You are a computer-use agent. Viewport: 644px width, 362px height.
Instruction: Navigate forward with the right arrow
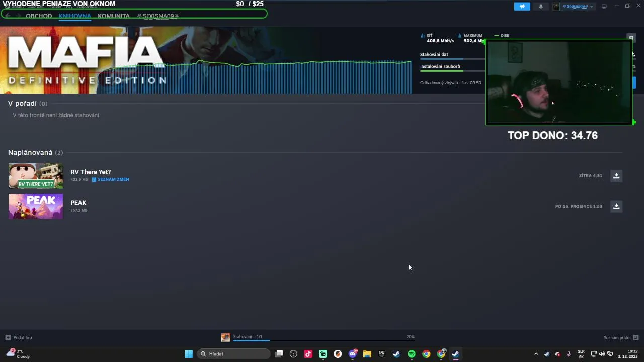click(18, 16)
